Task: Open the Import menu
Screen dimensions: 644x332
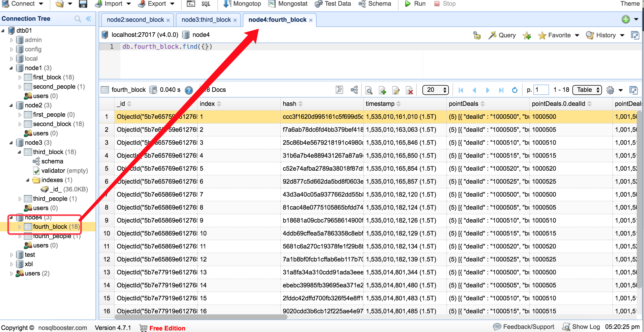Action: point(113,4)
